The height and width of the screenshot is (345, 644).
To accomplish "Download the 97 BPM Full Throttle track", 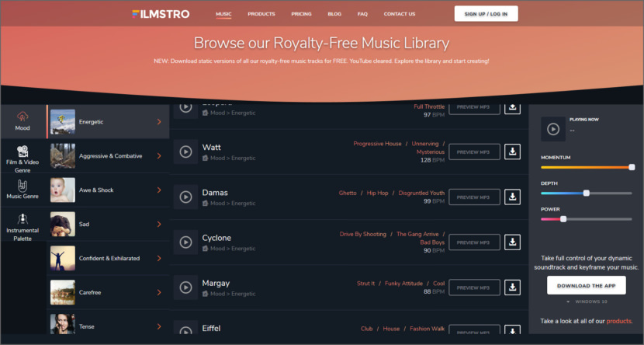I will [512, 108].
